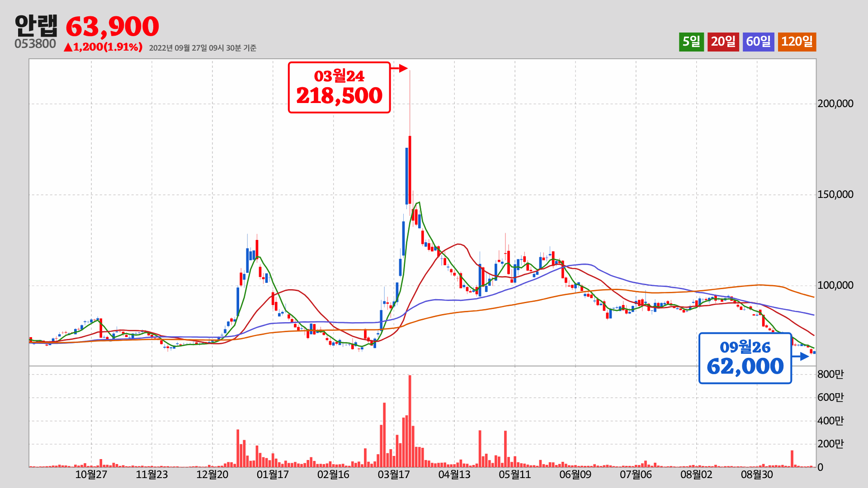This screenshot has width=868, height=488.
Task: Click the tallest volume bar near 800만
Action: (x=410, y=421)
